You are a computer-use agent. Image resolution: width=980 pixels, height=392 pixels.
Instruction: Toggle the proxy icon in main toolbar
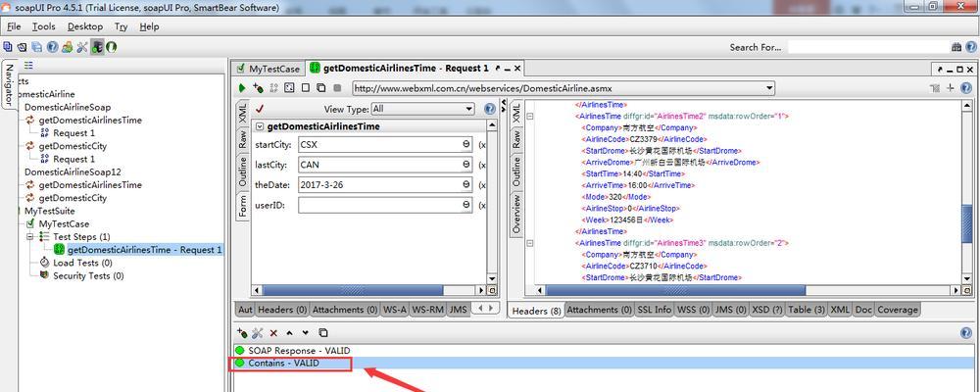(x=97, y=47)
